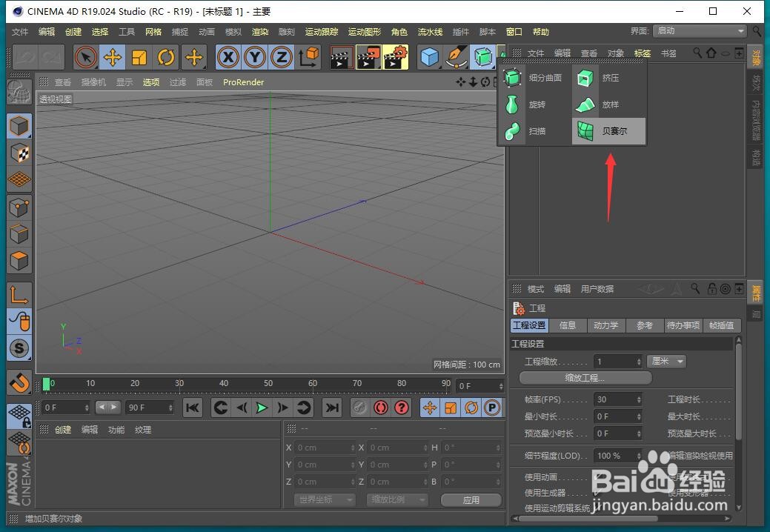The image size is (770, 532).
Task: Select the live selection arrow tool
Action: (x=86, y=57)
